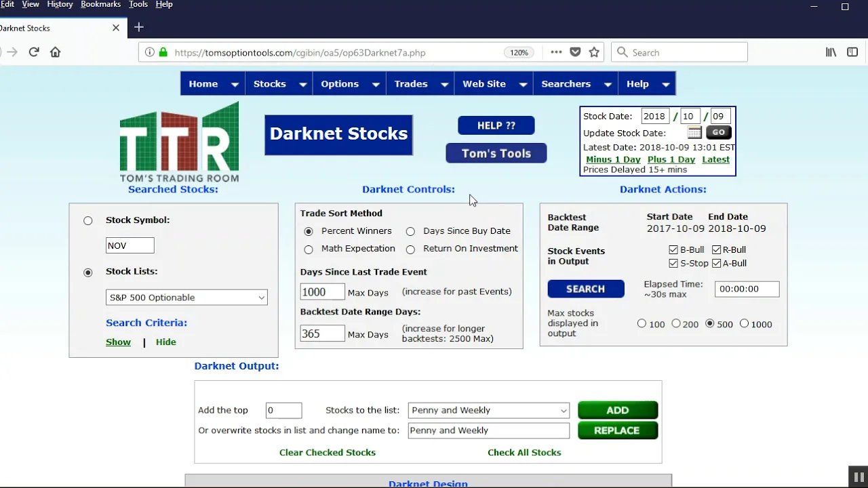
Task: Open the browser Bookmarks menu
Action: pos(101,5)
